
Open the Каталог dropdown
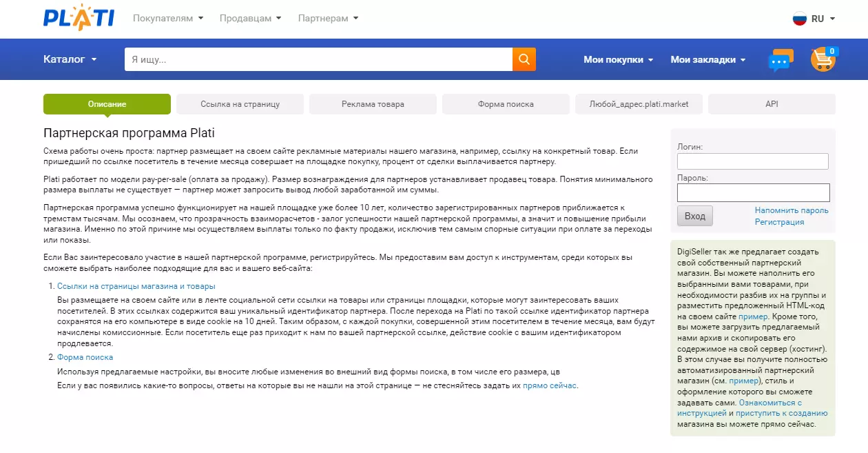click(70, 59)
